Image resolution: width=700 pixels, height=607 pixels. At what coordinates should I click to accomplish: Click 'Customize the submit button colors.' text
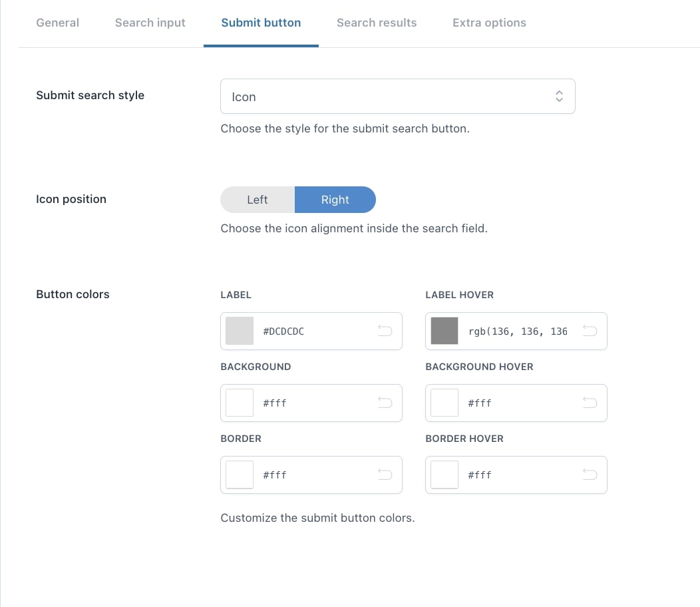pos(318,518)
